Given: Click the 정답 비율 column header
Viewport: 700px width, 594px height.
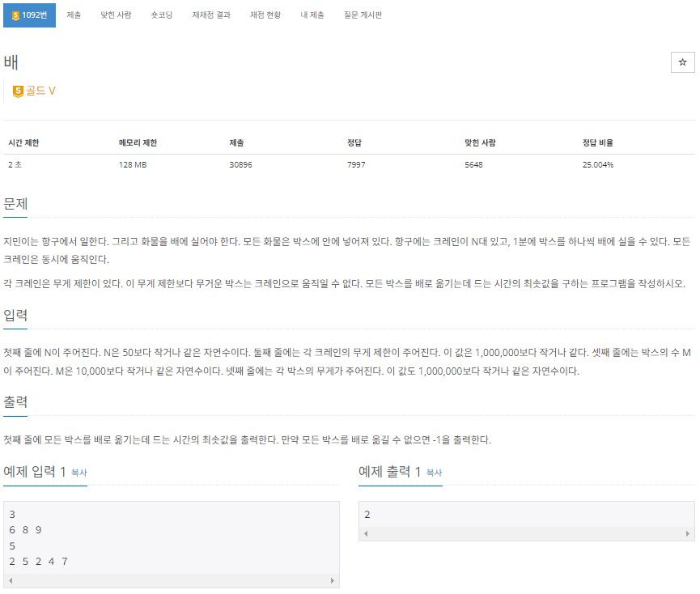Looking at the screenshot, I should point(598,142).
